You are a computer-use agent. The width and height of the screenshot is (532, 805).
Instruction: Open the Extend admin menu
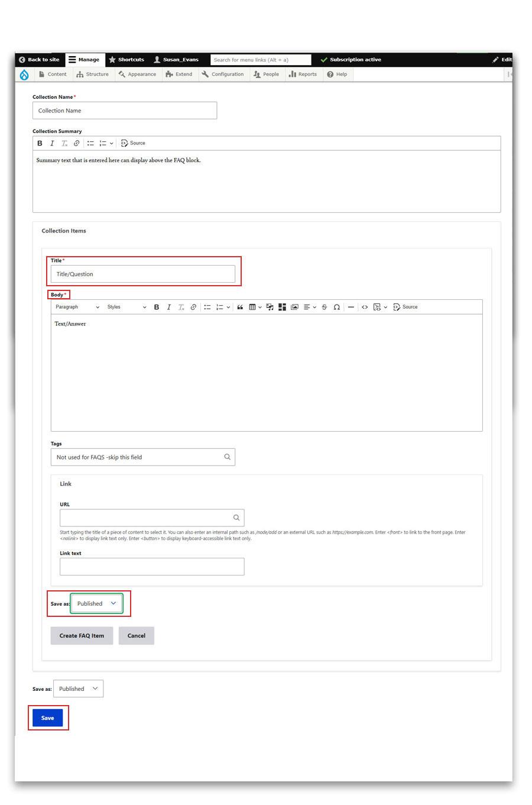179,75
